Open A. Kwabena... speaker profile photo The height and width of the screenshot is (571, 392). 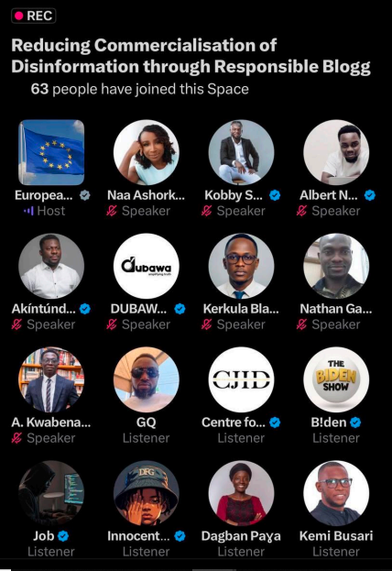click(51, 379)
